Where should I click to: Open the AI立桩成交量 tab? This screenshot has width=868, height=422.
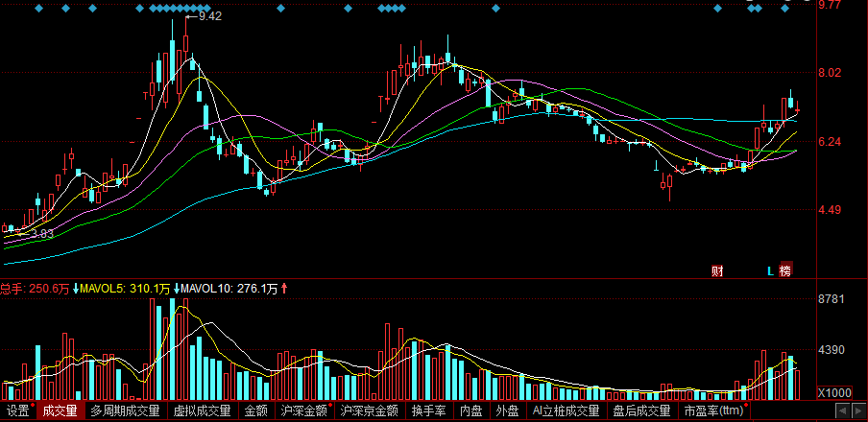567,410
